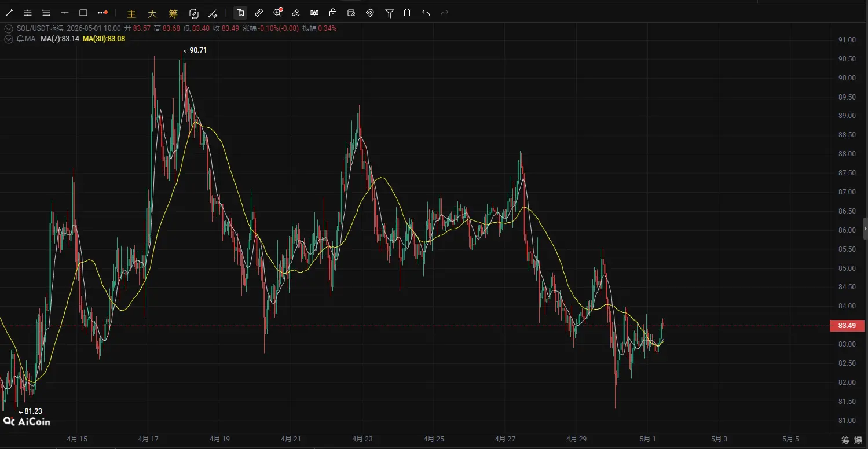868x449 pixels.
Task: Activate the zoom magnifier tool
Action: click(x=277, y=13)
